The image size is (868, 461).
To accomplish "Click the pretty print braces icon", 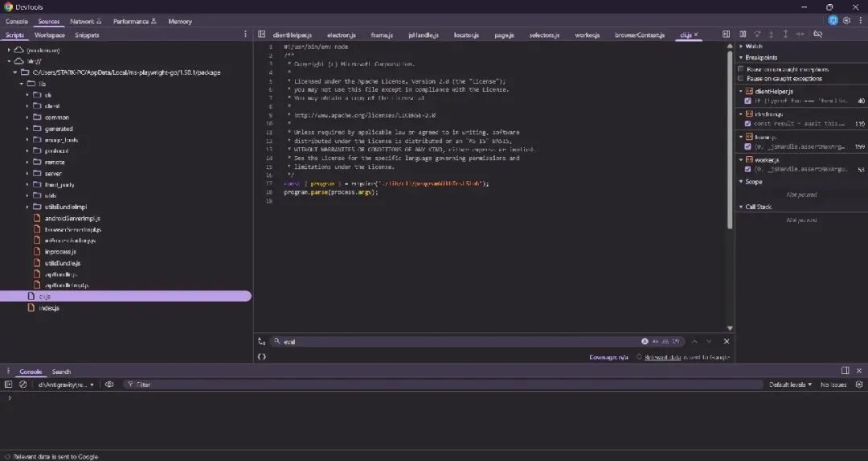I will click(x=262, y=357).
